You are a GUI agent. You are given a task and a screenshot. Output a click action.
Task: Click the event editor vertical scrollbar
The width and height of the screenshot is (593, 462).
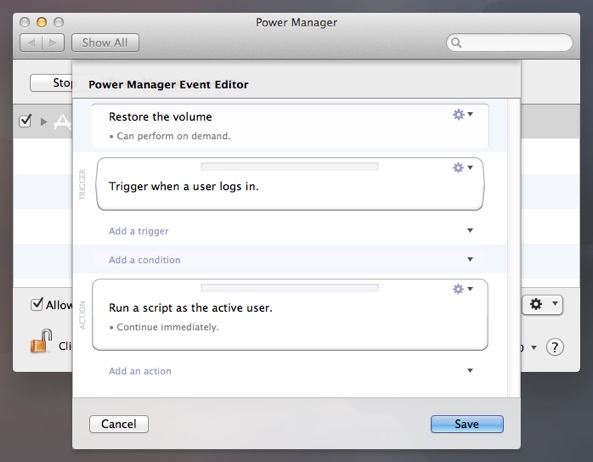tap(514, 248)
